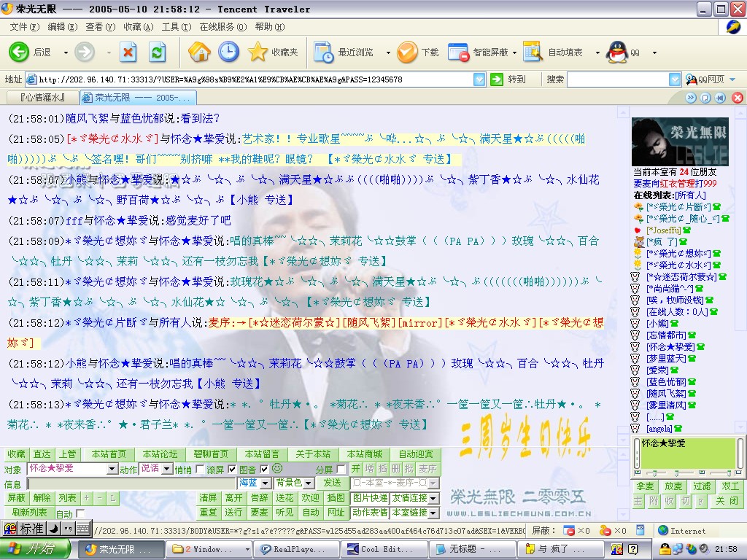Click the popup blocker icon in status bar
747x560 pixels.
tap(569, 531)
